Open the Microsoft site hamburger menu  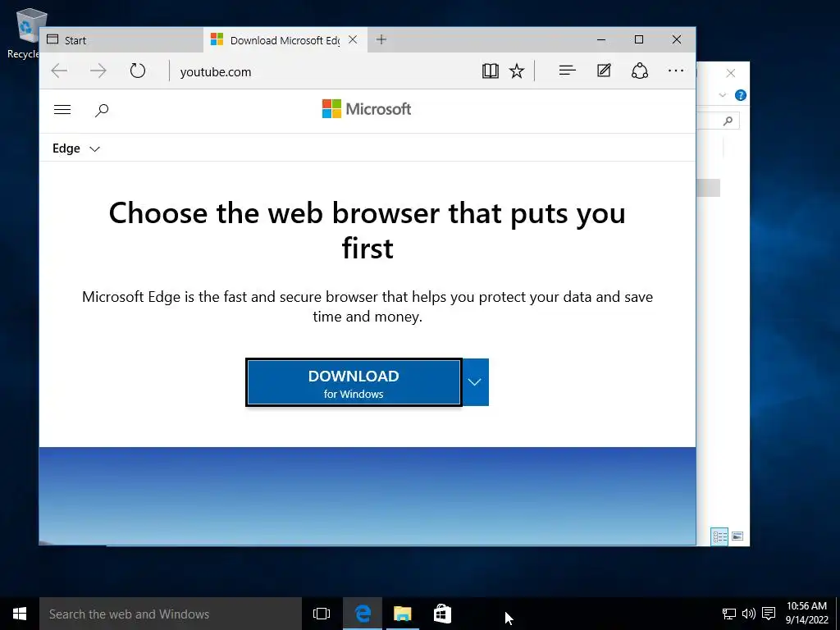[62, 110]
